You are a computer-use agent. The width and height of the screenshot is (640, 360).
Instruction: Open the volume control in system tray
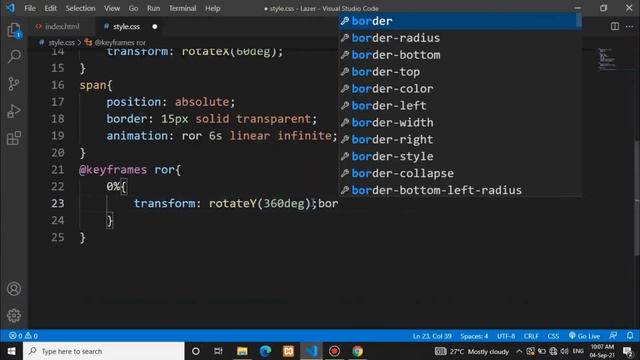(564, 351)
